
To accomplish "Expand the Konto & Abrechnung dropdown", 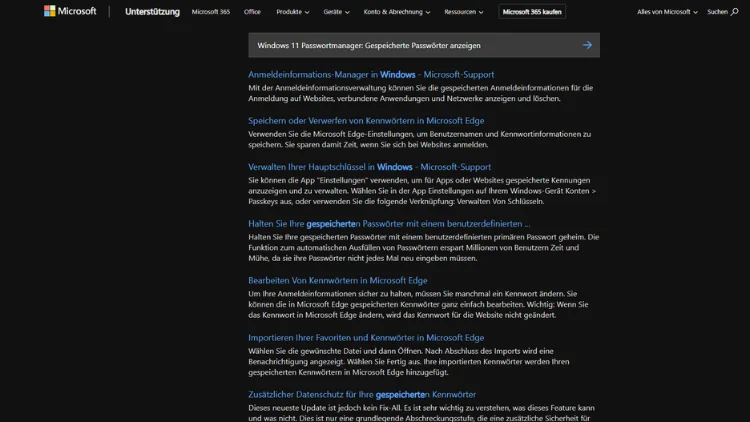I will (397, 11).
